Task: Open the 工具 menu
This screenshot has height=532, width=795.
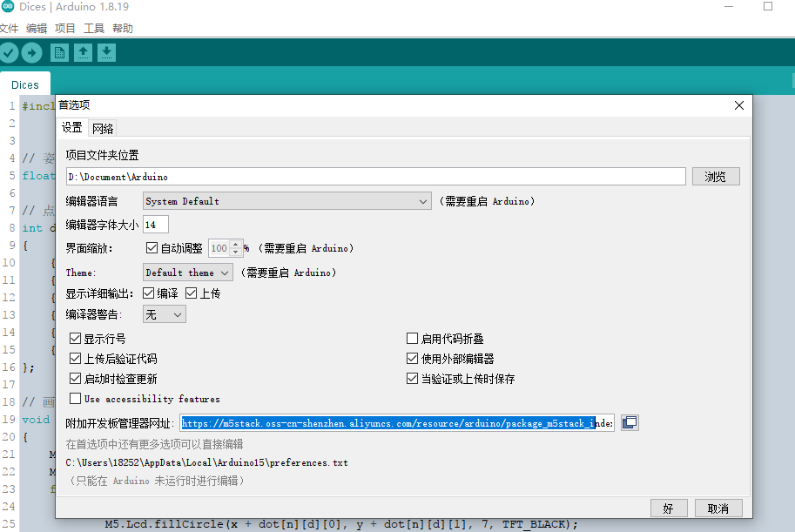Action: tap(93, 28)
